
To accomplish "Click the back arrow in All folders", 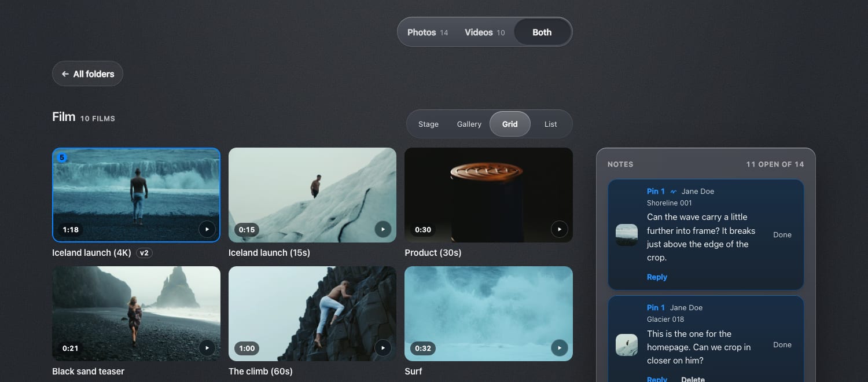I will 65,74.
